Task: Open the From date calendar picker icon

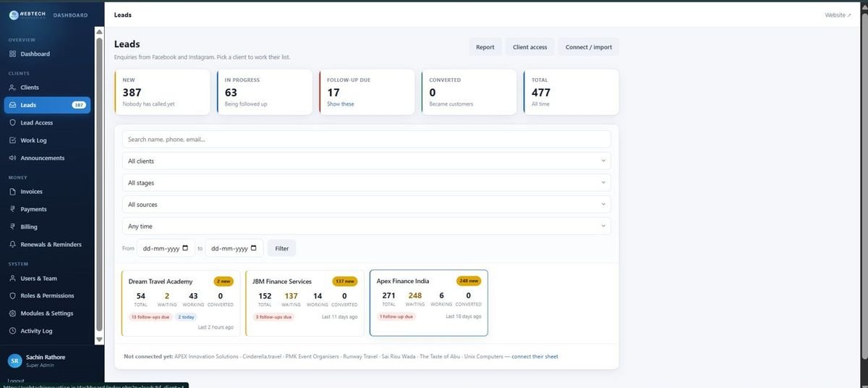Action: tap(185, 248)
